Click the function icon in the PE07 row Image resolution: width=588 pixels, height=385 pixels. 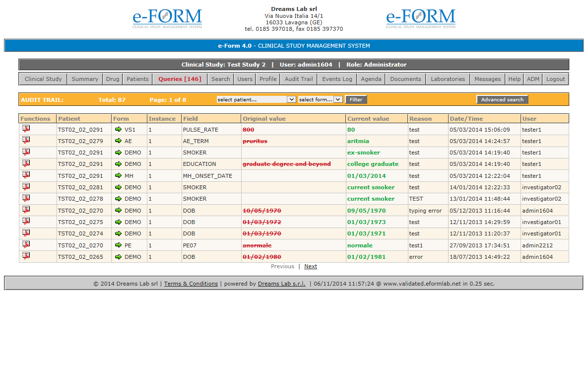(26, 244)
